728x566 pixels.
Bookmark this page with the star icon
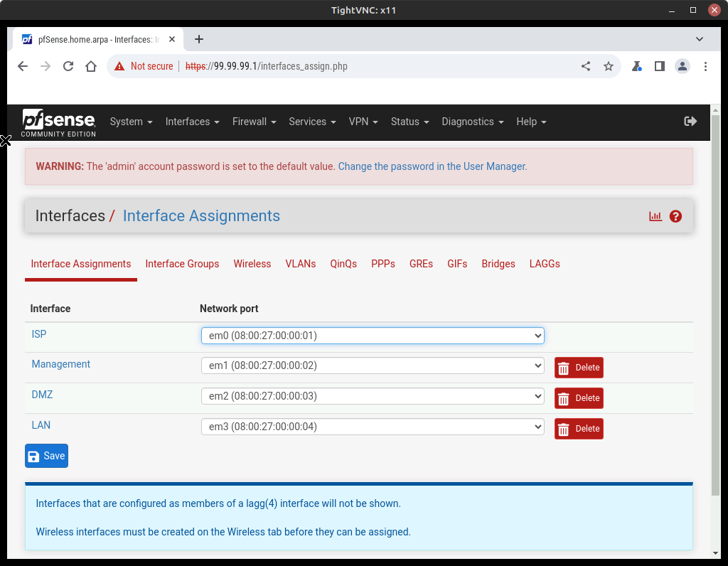609,66
